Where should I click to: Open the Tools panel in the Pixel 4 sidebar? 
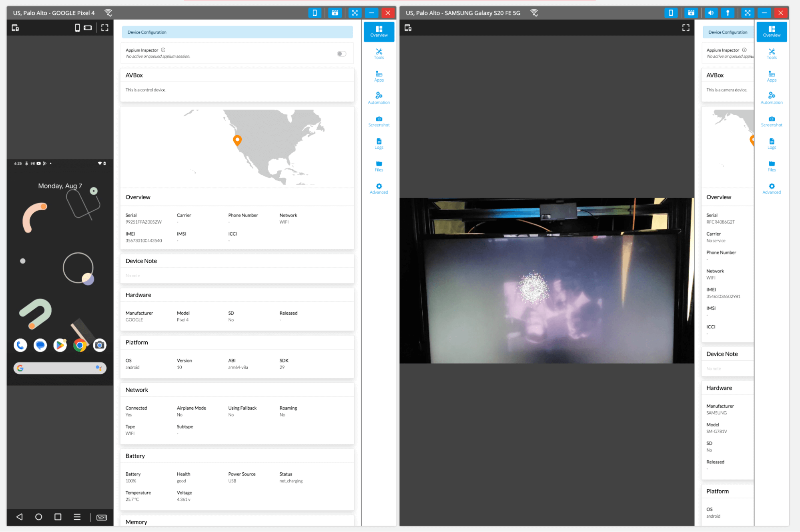tap(378, 54)
